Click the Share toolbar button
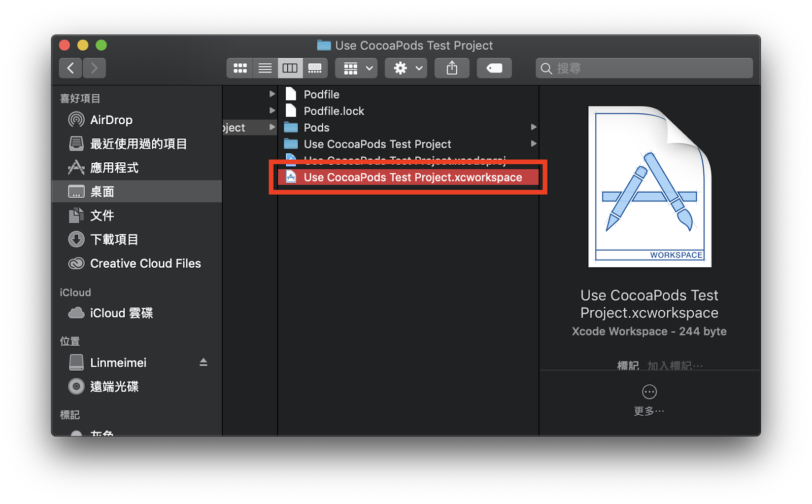This screenshot has width=812, height=504. 452,68
